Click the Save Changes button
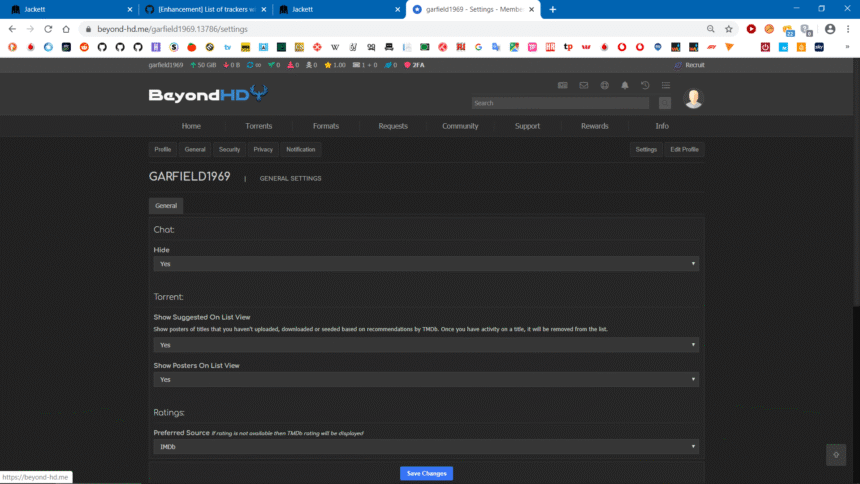860x484 pixels. click(x=427, y=473)
